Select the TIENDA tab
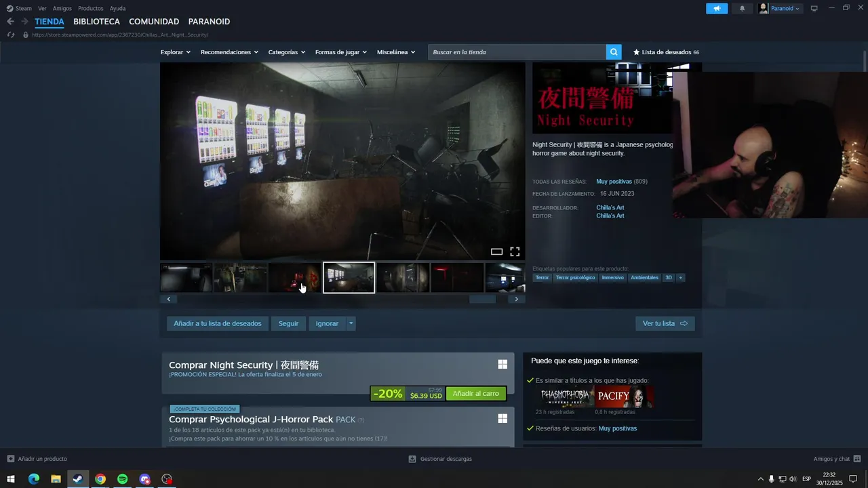Screen dimensions: 868x488 [x=50, y=22]
